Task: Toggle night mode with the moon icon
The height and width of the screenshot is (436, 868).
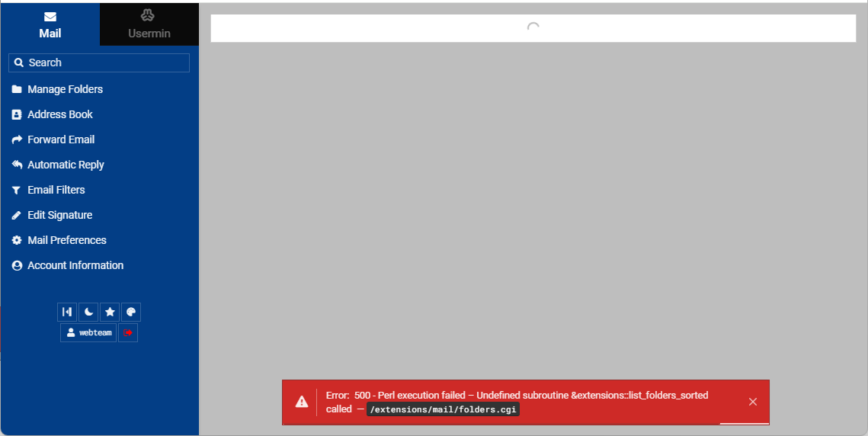Action: point(88,312)
